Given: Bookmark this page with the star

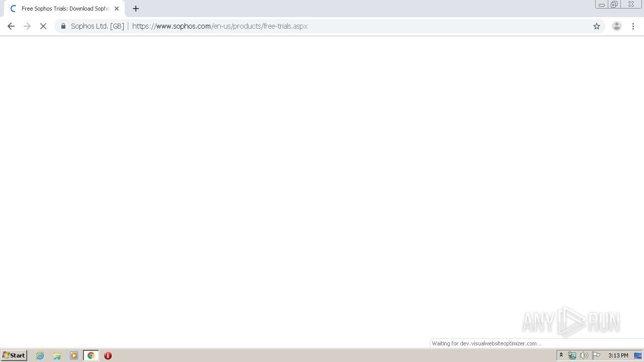Looking at the screenshot, I should (597, 26).
